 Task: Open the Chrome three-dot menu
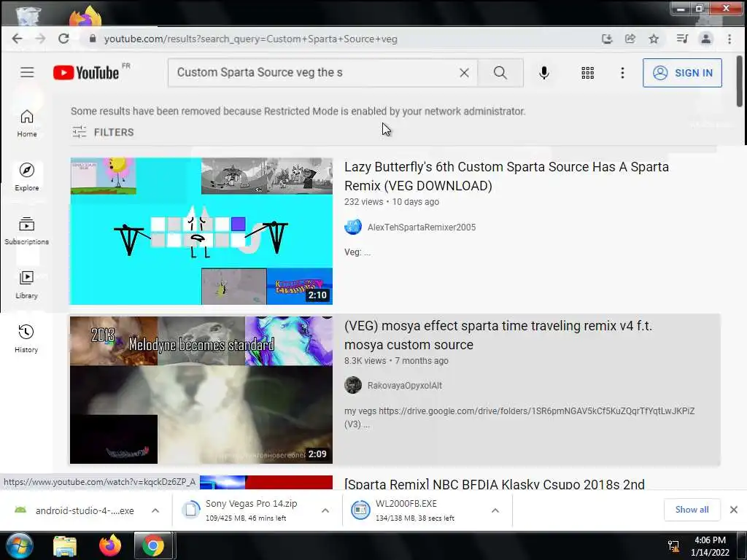(x=729, y=39)
